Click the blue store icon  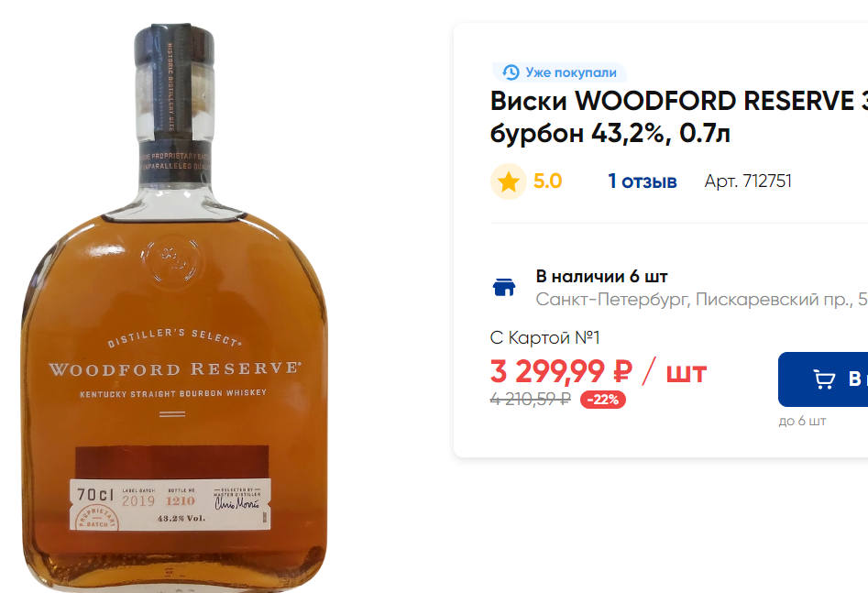point(504,287)
